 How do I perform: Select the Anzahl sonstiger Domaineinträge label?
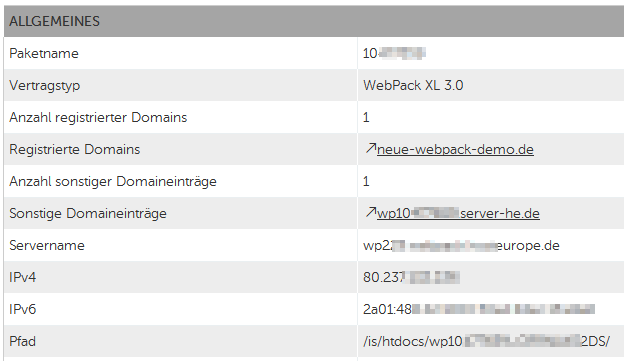tap(113, 181)
